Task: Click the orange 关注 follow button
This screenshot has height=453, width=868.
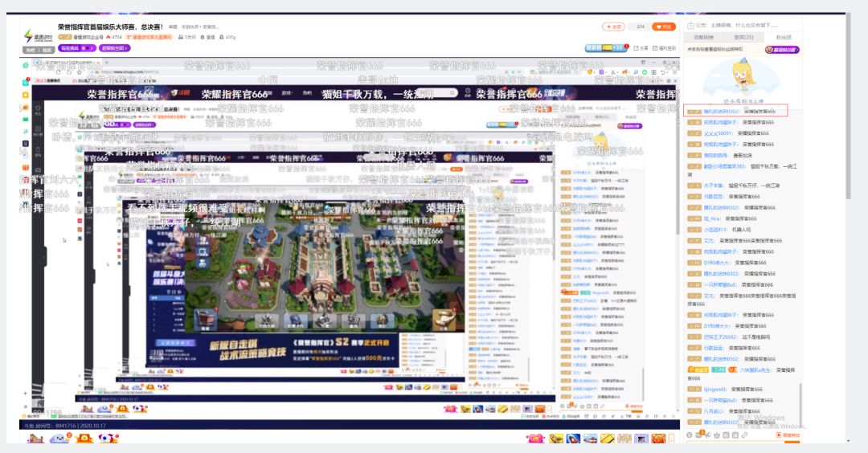Action: click(x=664, y=27)
